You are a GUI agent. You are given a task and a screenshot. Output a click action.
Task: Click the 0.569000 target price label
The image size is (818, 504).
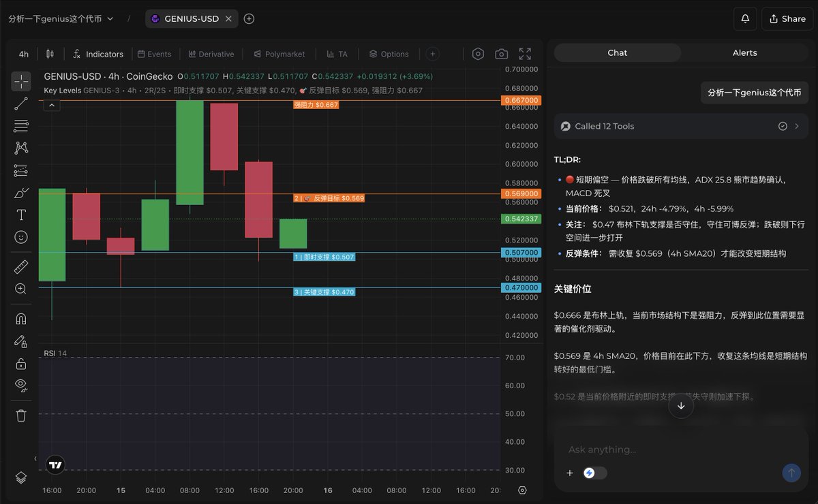point(521,193)
